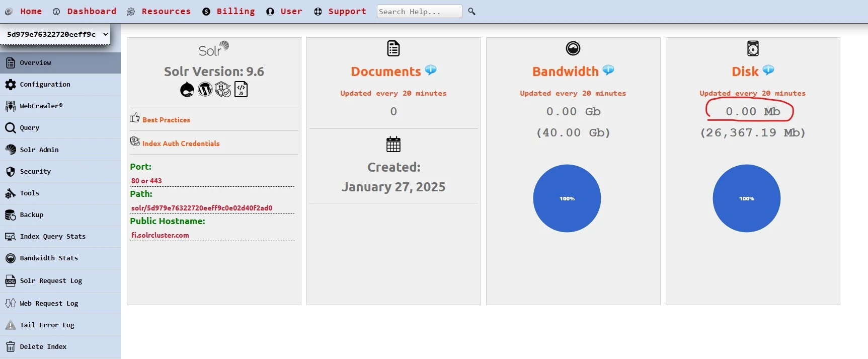Select Delete Index in sidebar
This screenshot has height=359, width=868.
pos(43,347)
